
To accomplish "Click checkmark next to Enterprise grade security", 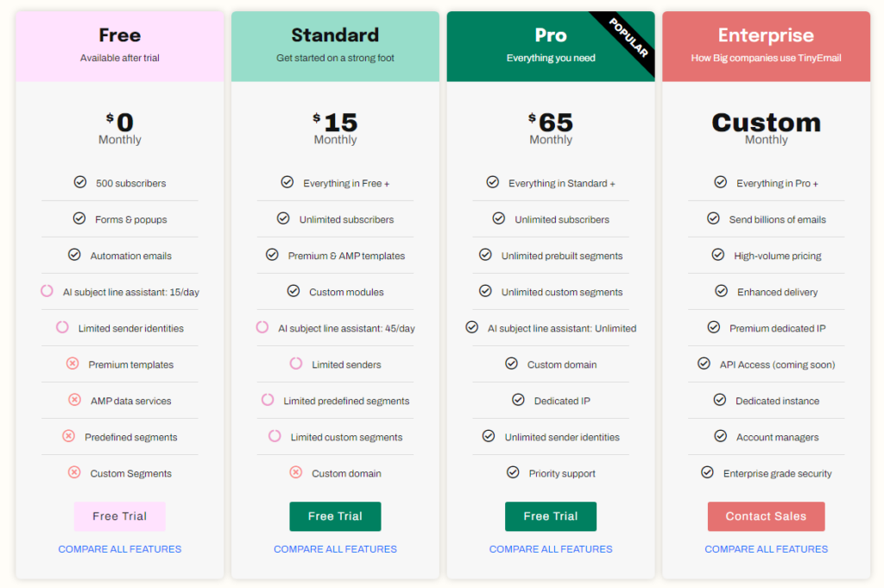I will click(x=708, y=472).
